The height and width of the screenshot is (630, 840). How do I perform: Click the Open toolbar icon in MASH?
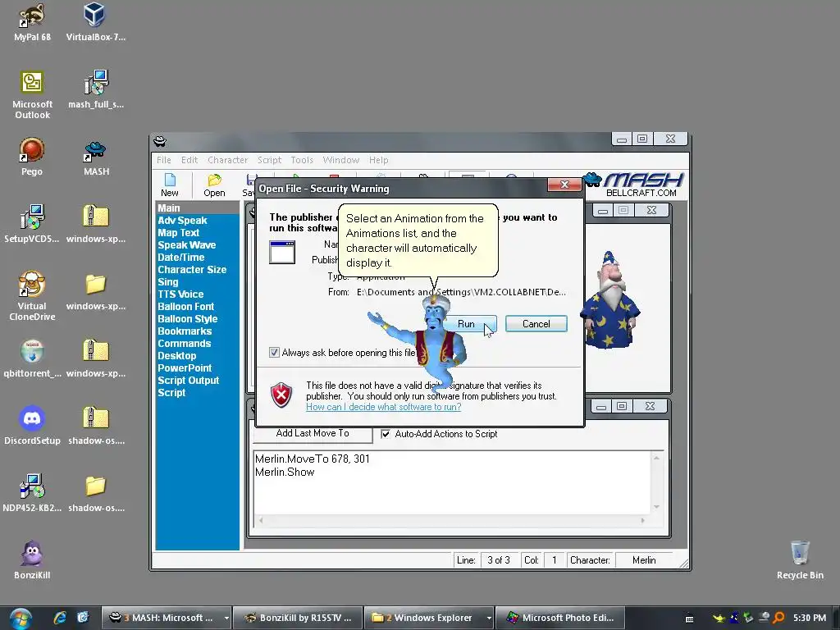(214, 185)
